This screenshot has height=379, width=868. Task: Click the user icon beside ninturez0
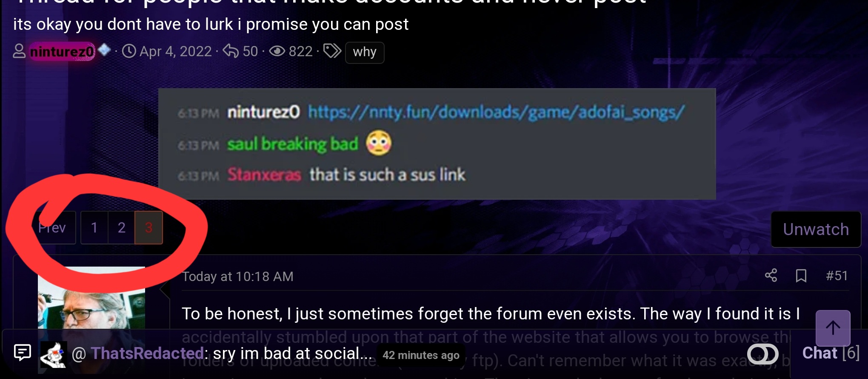click(x=19, y=52)
